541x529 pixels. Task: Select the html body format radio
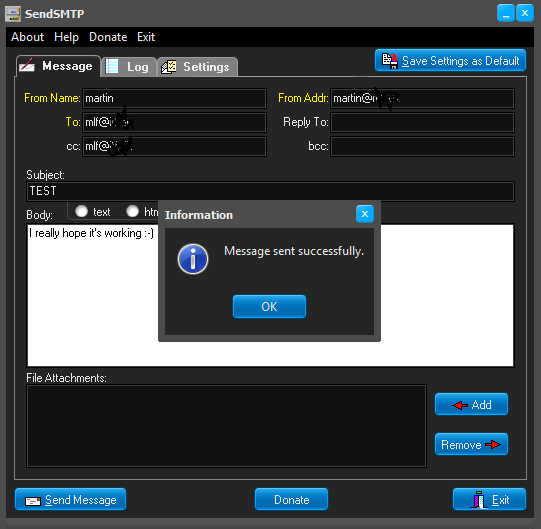tap(132, 211)
